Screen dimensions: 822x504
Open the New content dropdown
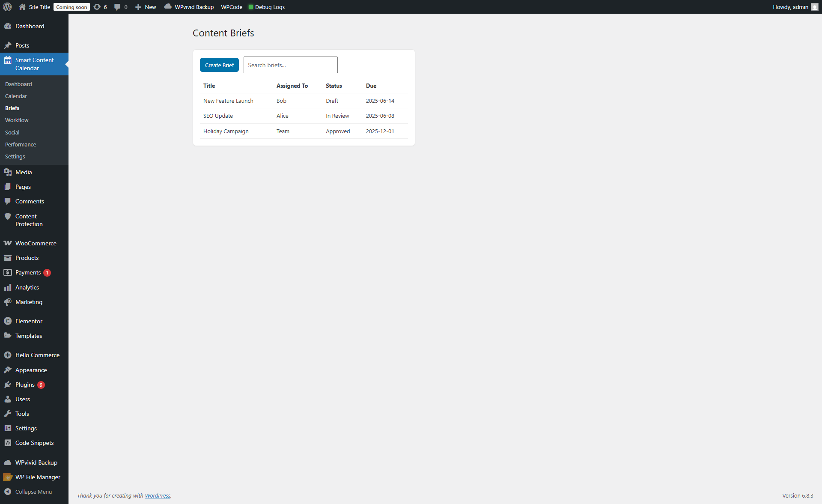click(x=146, y=7)
